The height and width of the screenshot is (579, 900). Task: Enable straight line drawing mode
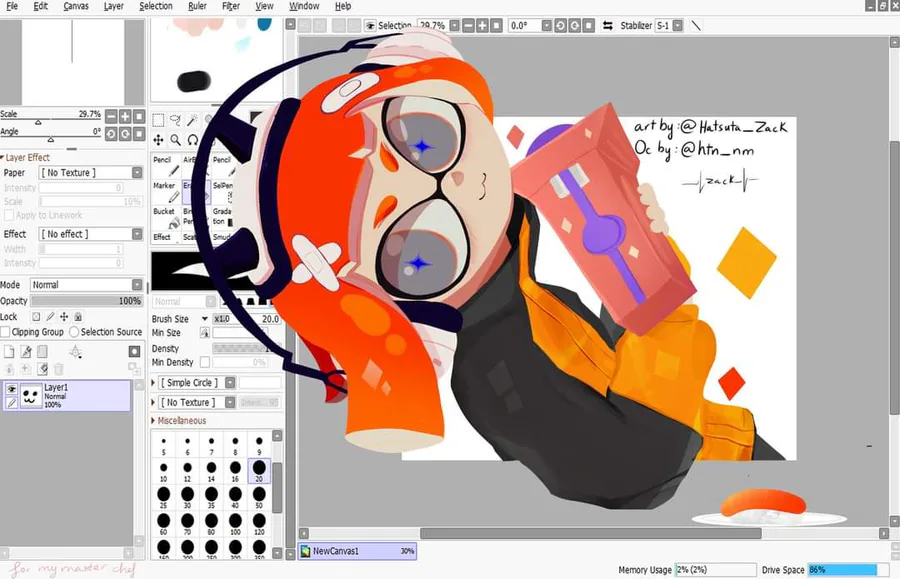[x=696, y=26]
